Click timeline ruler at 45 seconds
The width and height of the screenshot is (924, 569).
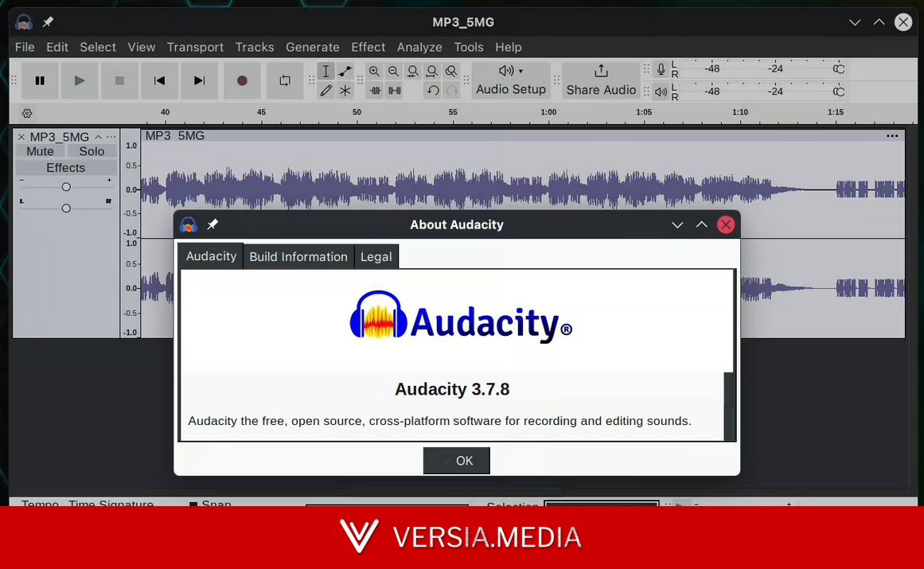(x=261, y=112)
